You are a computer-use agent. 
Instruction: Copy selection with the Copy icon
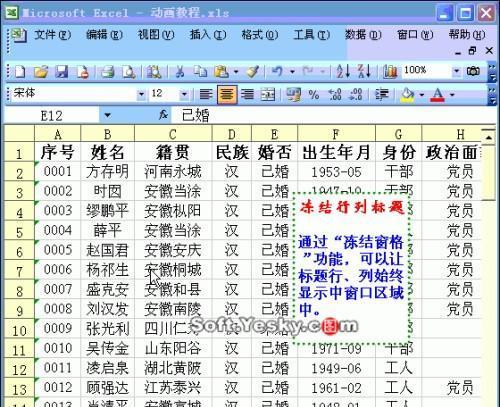pos(200,71)
